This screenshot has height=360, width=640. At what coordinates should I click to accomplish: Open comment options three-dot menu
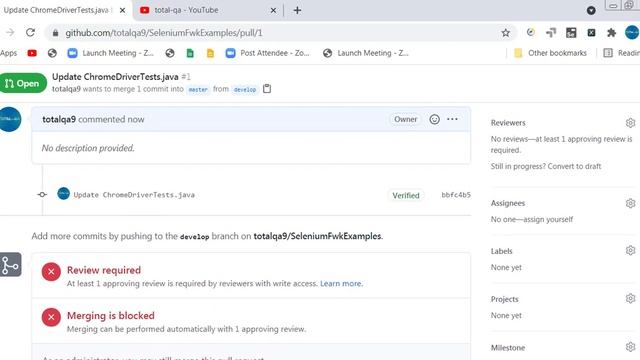(x=452, y=119)
